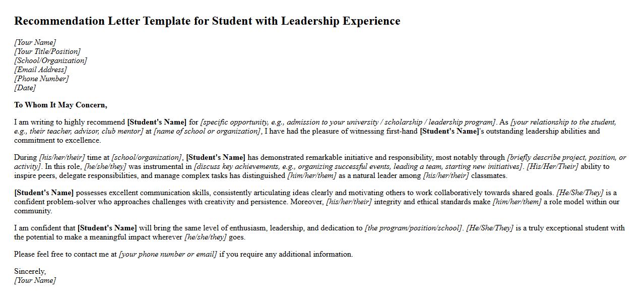This screenshot has height=303, width=644.
Task: Select the [Your Title/Position] placeholder
Action: click(47, 51)
